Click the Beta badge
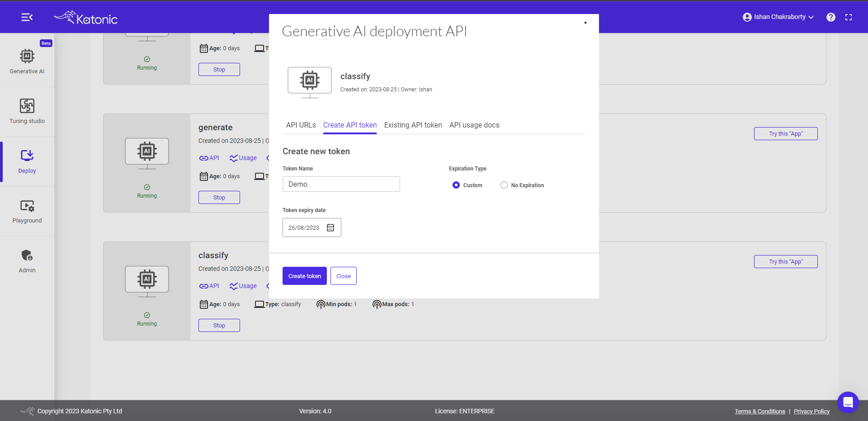This screenshot has width=868, height=421. (x=46, y=43)
